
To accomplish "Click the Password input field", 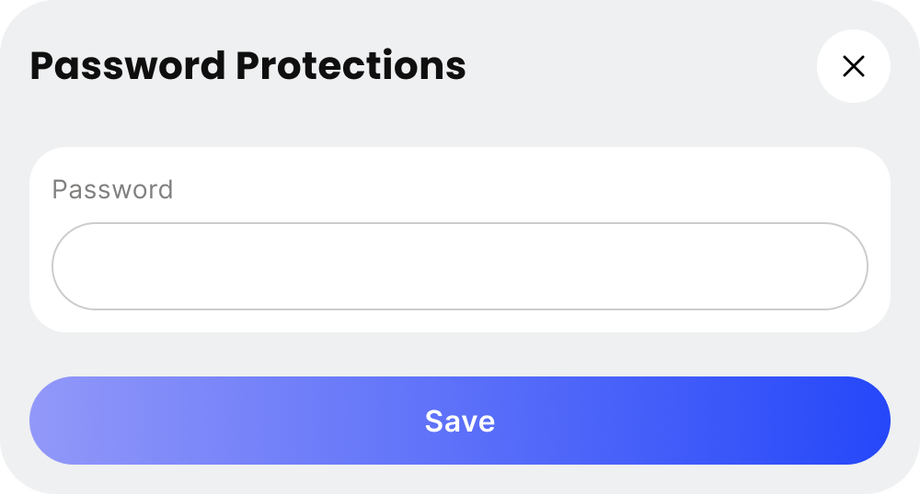I will (459, 266).
